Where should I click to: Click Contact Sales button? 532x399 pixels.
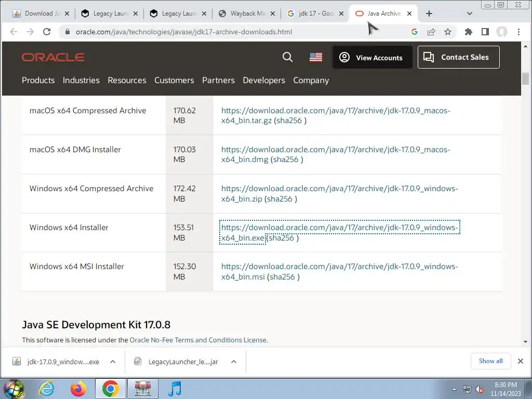tap(459, 57)
